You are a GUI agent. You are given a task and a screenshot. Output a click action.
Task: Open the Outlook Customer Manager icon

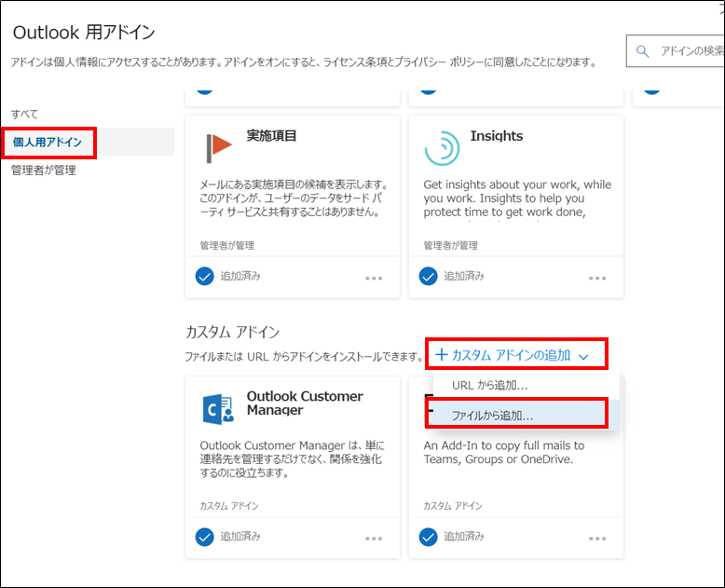point(218,409)
